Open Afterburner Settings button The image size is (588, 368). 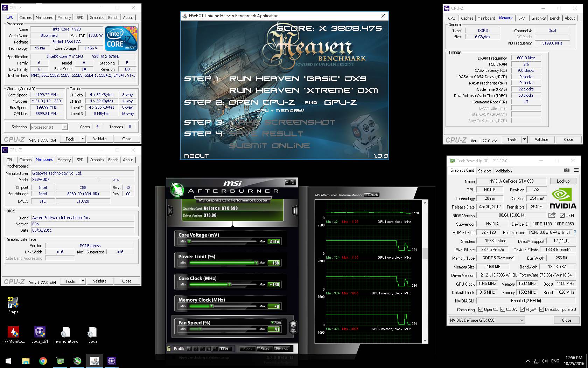[281, 348]
